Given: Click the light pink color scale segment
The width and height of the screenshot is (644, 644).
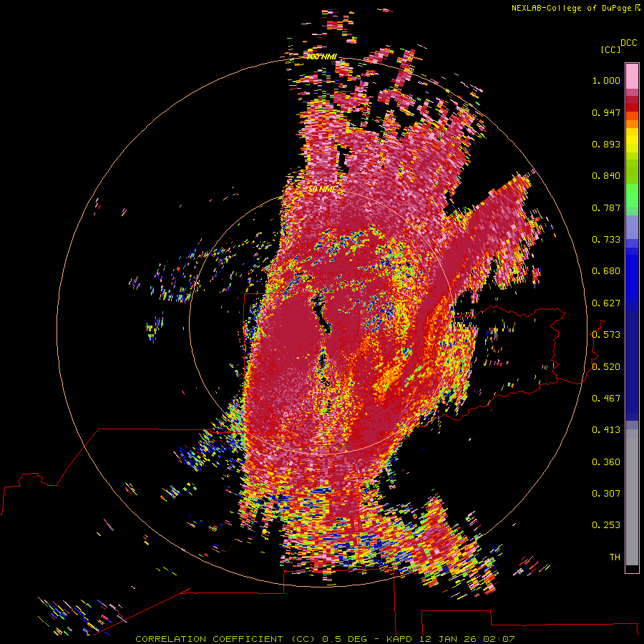Looking at the screenshot, I should pos(632,76).
